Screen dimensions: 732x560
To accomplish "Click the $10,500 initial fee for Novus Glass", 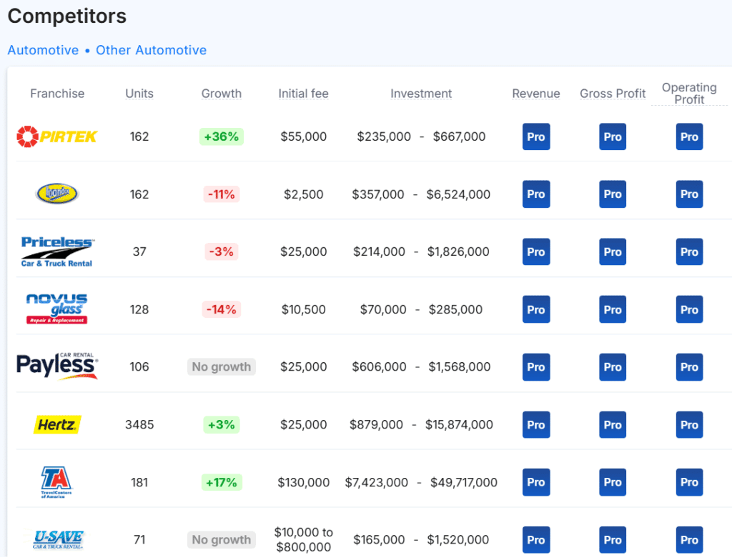I will pyautogui.click(x=303, y=309).
